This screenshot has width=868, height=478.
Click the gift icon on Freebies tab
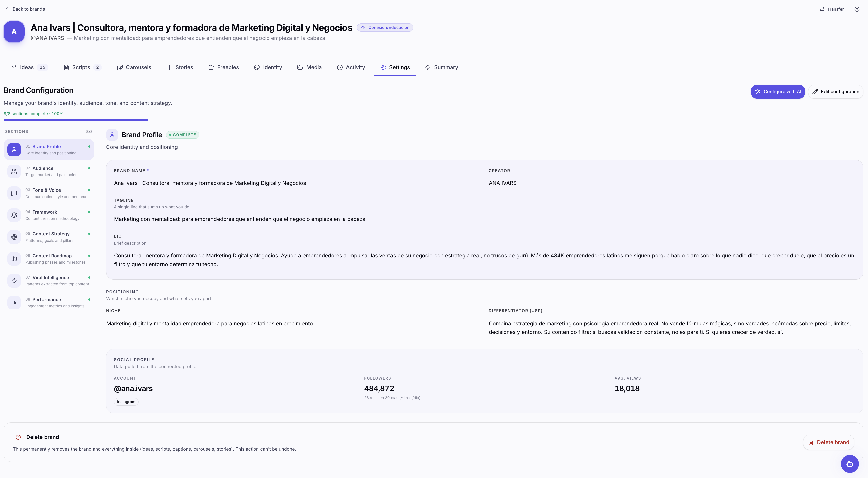211,67
